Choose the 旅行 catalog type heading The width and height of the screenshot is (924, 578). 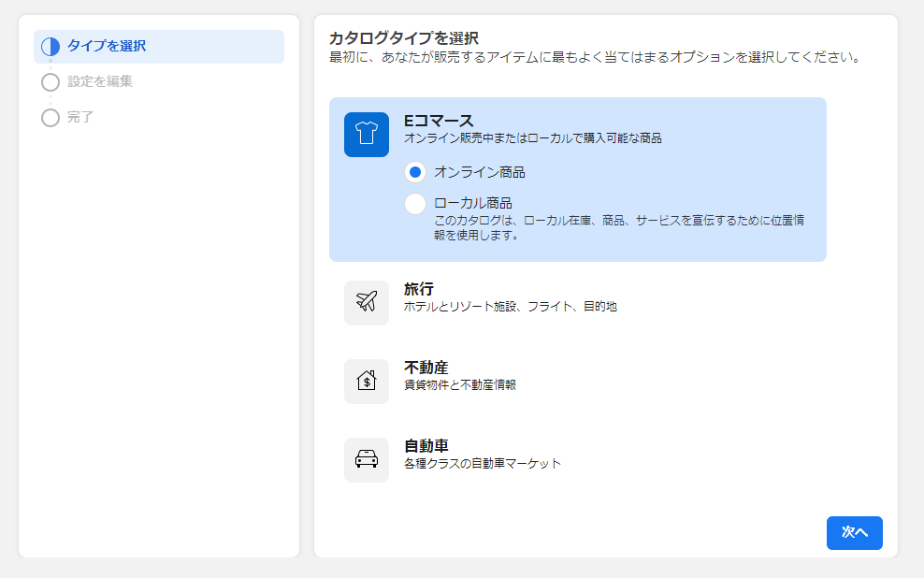pyautogui.click(x=418, y=289)
